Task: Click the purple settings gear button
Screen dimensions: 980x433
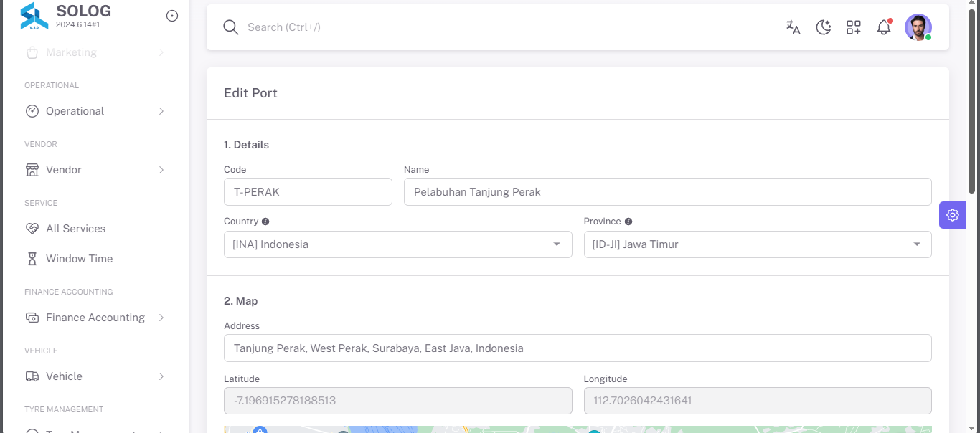Action: [953, 215]
